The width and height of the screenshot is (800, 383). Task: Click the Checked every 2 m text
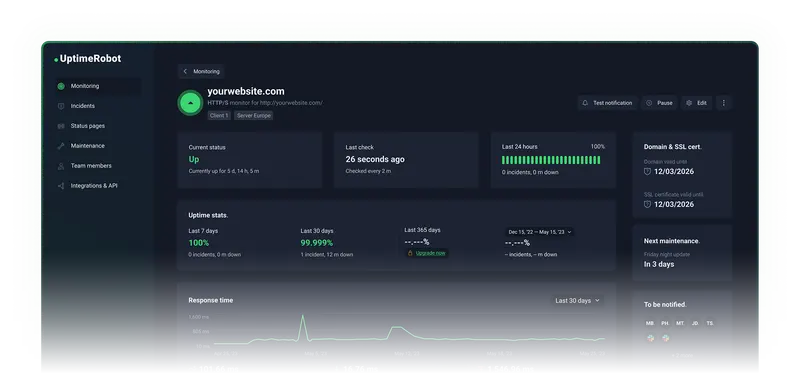coord(368,171)
